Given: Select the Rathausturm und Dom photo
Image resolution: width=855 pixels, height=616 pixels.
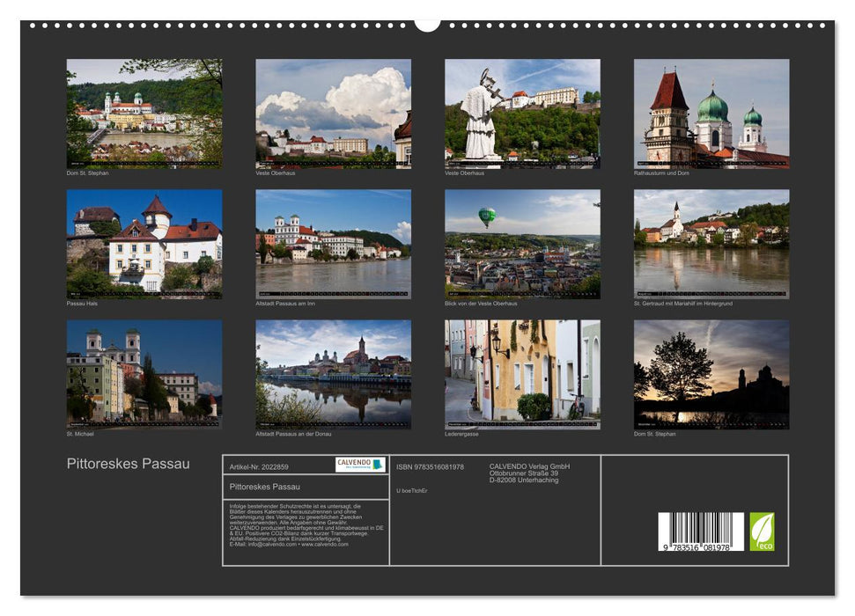Looking at the screenshot, I should 710,114.
